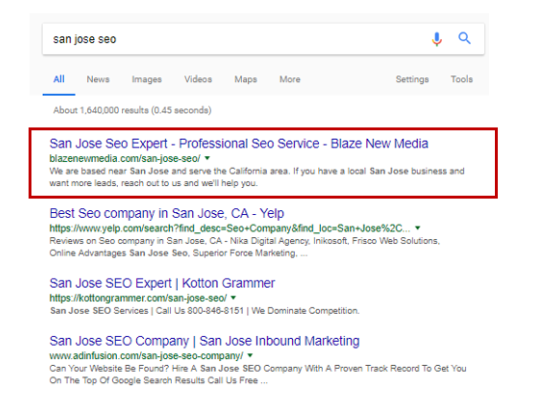Expand dropdown arrow next to kottongrammer.com URL
This screenshot has width=533, height=400.
[x=234, y=298]
